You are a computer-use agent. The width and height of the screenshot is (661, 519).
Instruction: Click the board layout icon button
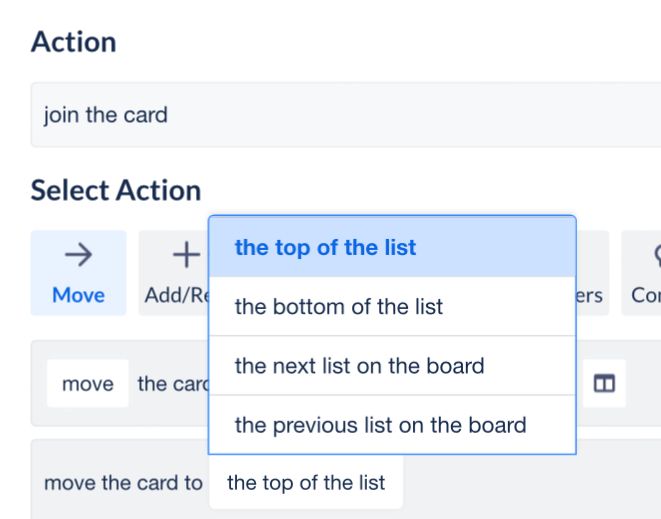point(604,383)
